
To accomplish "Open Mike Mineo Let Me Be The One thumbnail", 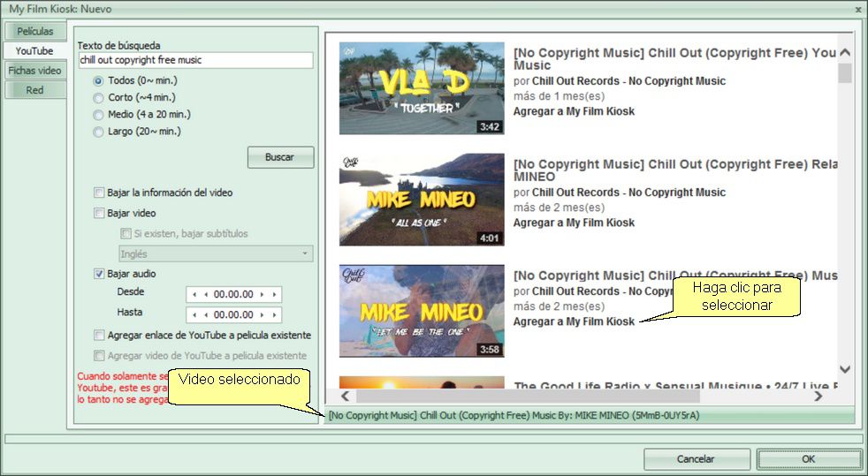I will tap(422, 311).
